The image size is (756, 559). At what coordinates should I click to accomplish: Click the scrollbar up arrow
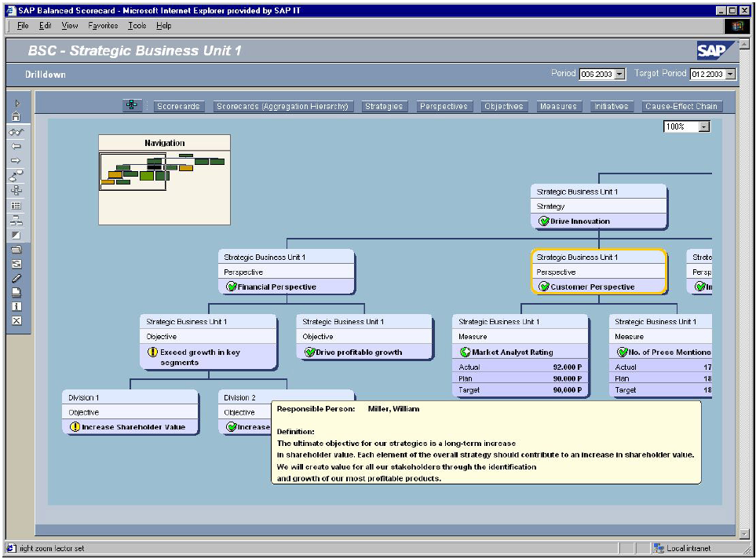pyautogui.click(x=744, y=44)
